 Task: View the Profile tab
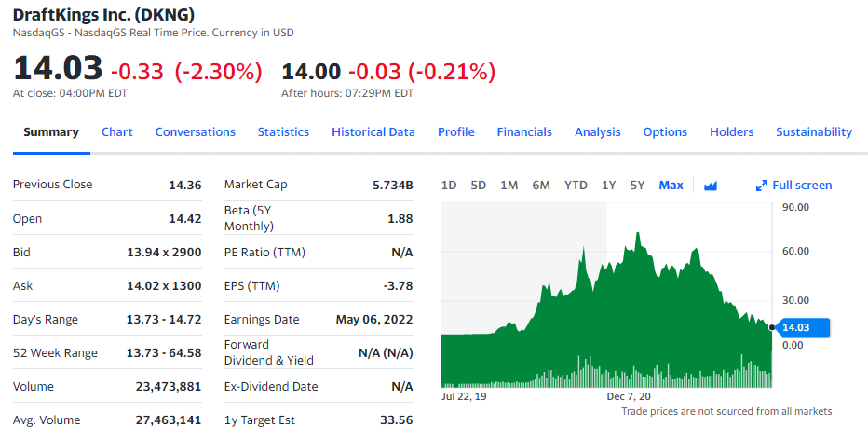(x=456, y=131)
